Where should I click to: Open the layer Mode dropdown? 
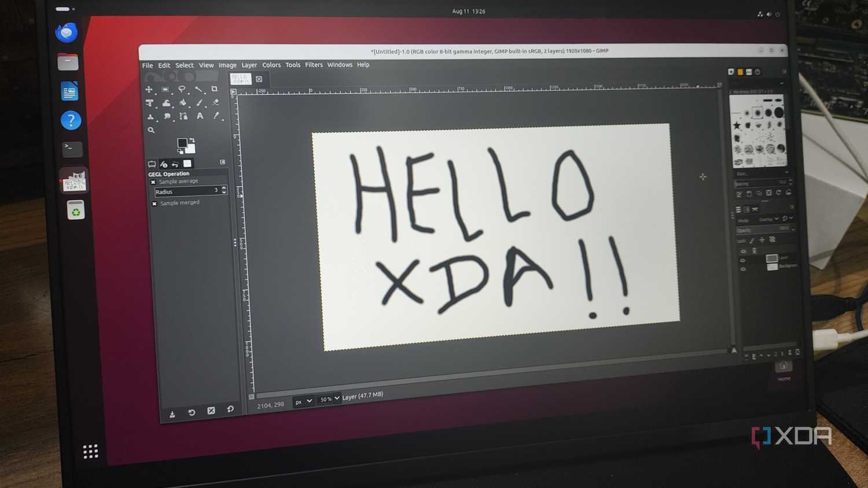pos(768,219)
